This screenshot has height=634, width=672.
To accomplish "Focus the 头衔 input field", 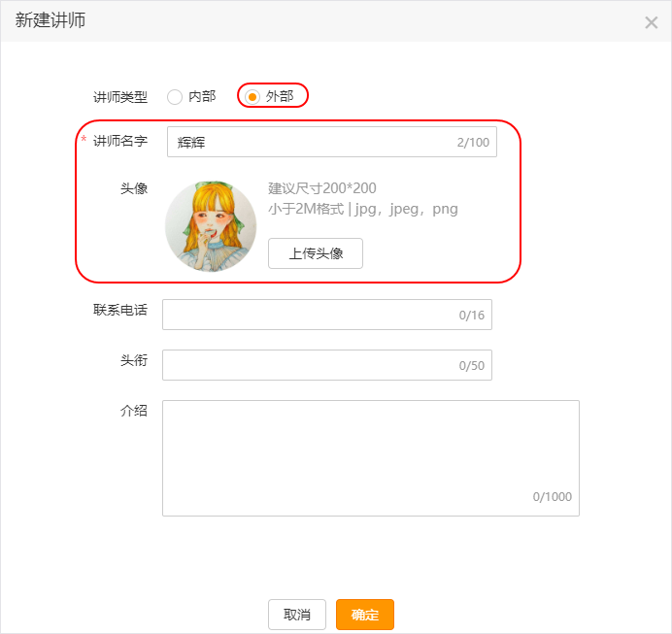I will point(327,365).
